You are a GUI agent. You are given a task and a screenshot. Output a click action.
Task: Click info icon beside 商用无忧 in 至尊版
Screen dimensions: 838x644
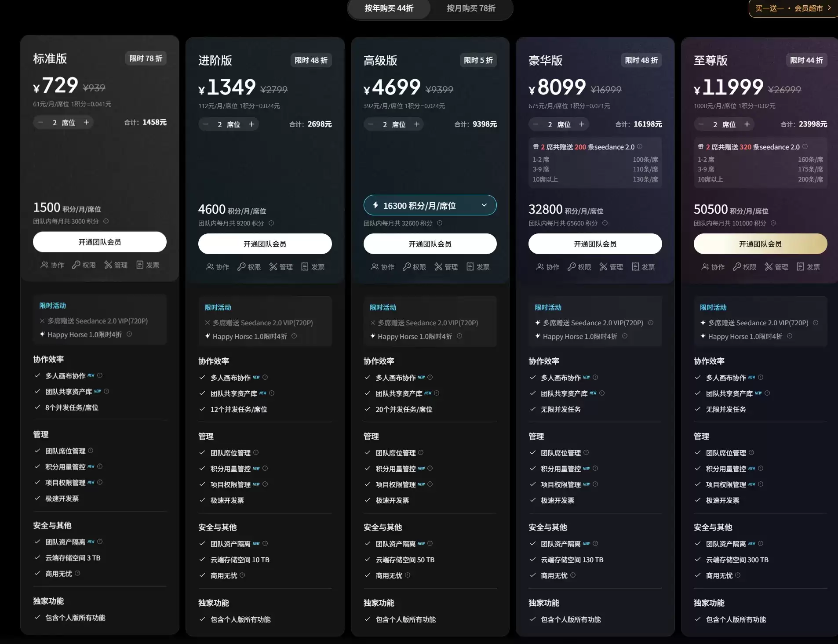pos(738,575)
